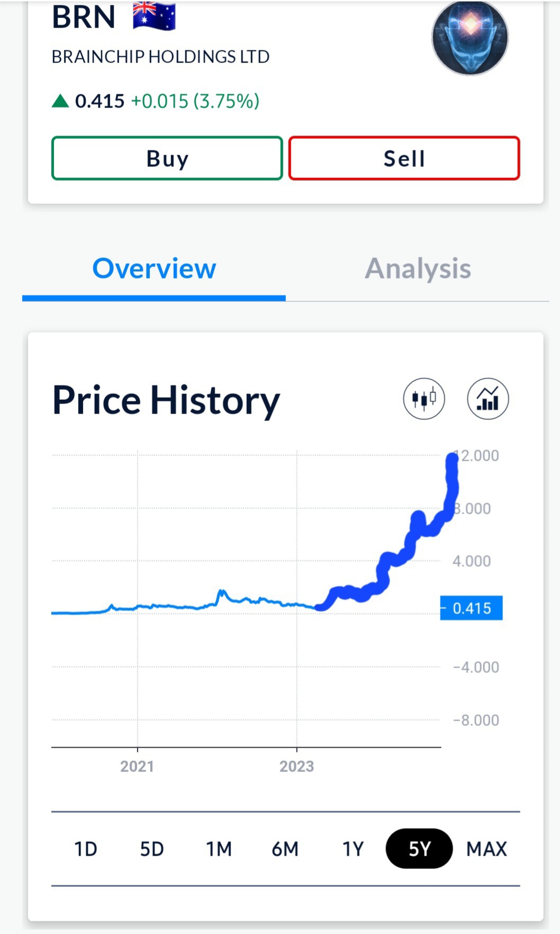Select the 5Y time range
Image resolution: width=560 pixels, height=934 pixels.
(x=419, y=849)
